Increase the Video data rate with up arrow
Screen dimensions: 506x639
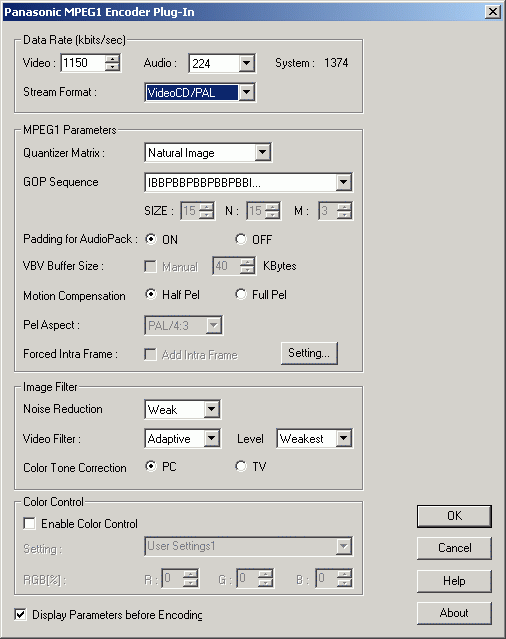112,59
